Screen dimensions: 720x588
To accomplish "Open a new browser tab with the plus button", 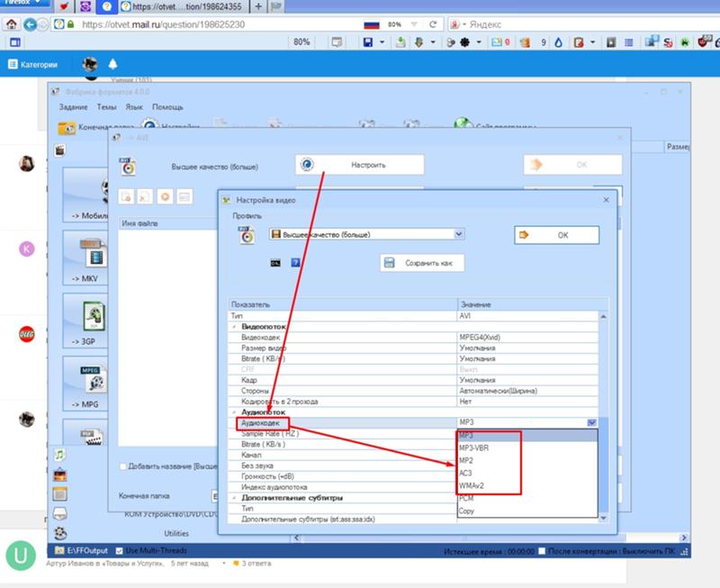I will coord(258,6).
